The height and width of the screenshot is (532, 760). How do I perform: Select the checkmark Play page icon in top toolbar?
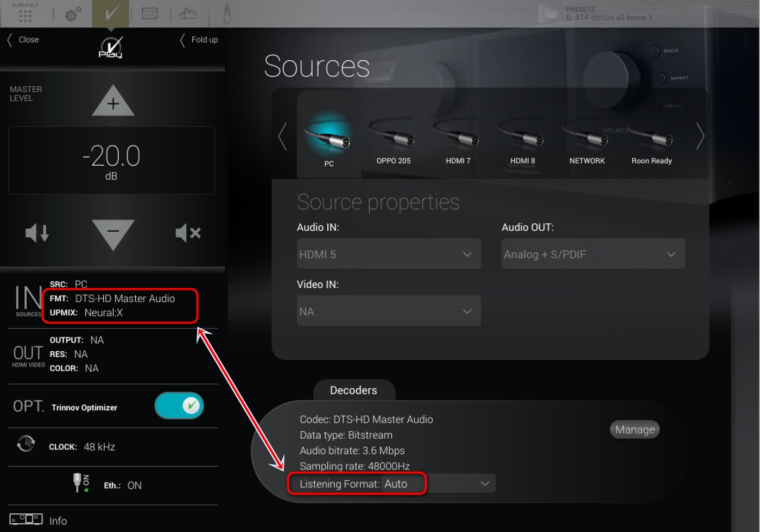point(111,14)
